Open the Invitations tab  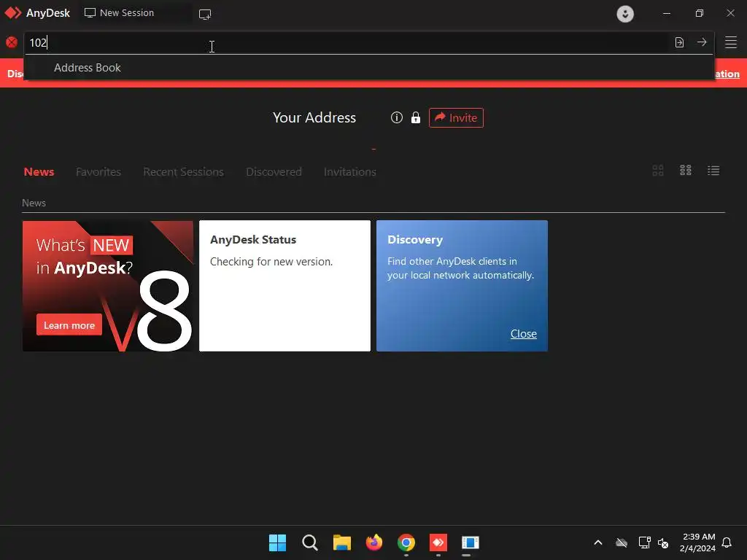tap(349, 172)
